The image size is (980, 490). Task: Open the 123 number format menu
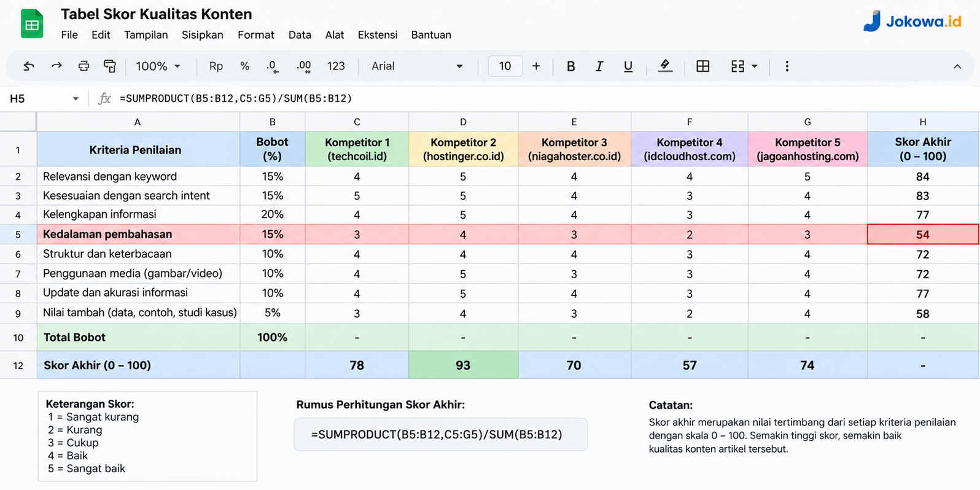click(x=336, y=66)
